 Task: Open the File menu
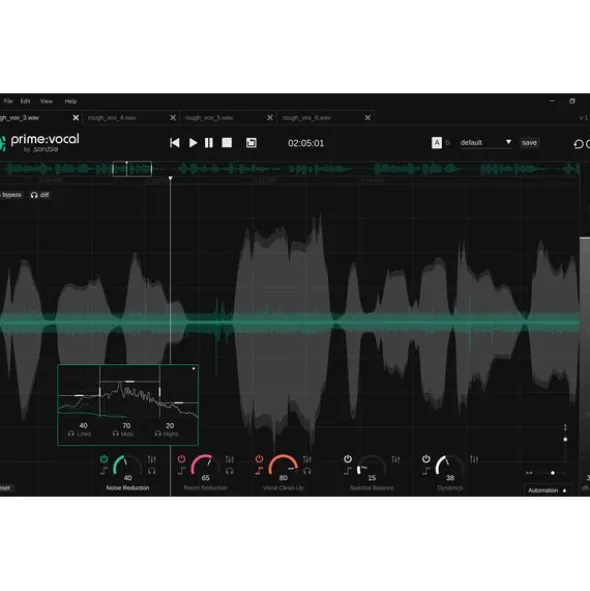click(x=8, y=101)
